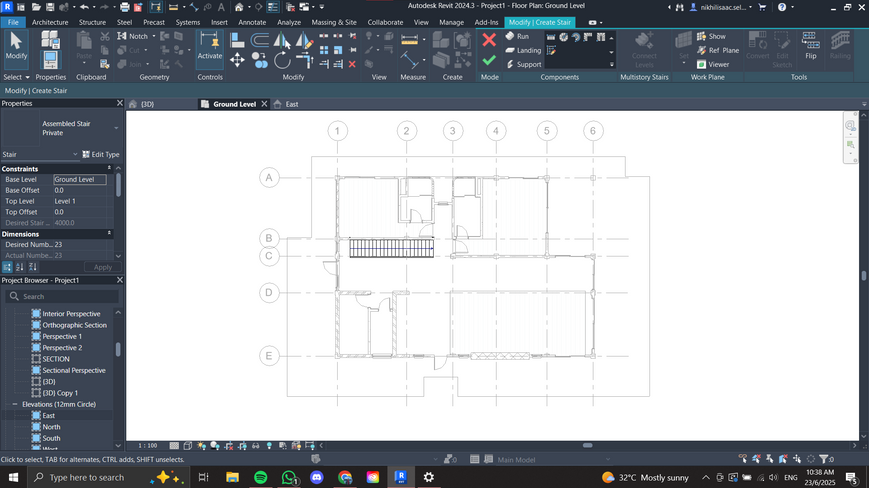Choose the Trim/Extend to Corner tool

click(304, 60)
